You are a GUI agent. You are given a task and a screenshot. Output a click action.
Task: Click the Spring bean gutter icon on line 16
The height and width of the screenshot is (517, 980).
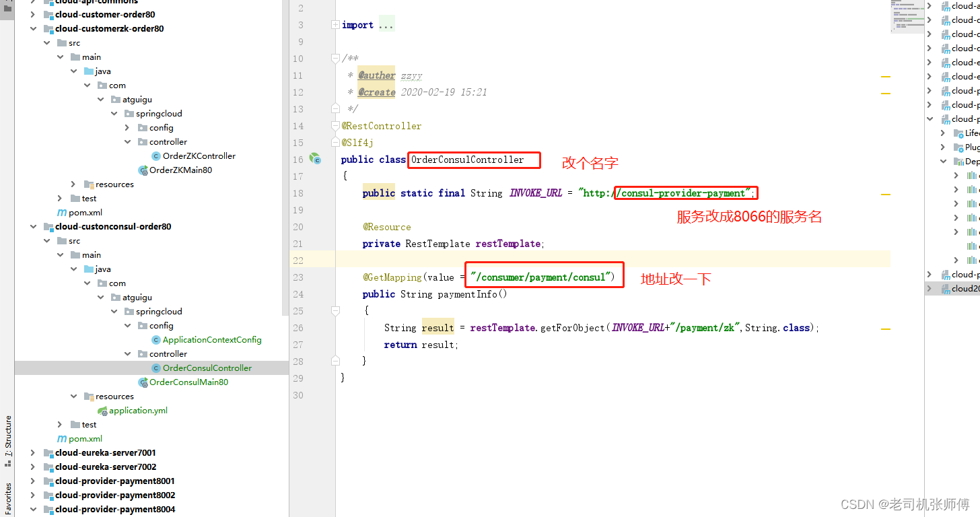(x=314, y=159)
